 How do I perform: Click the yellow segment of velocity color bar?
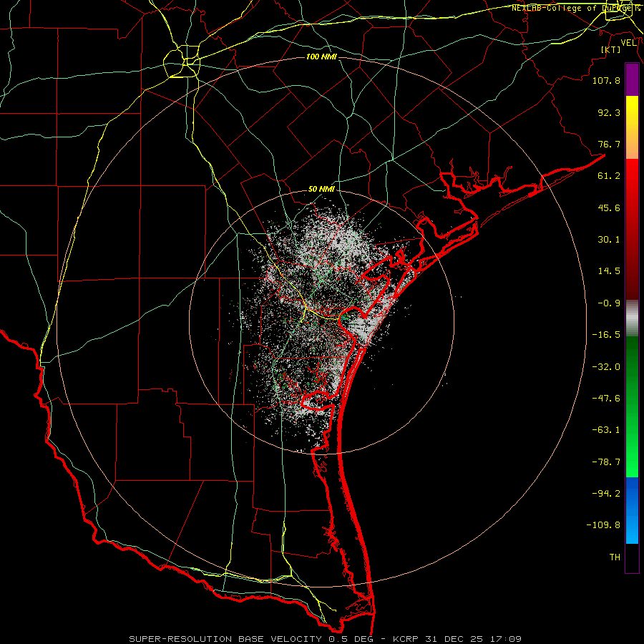tap(632, 110)
